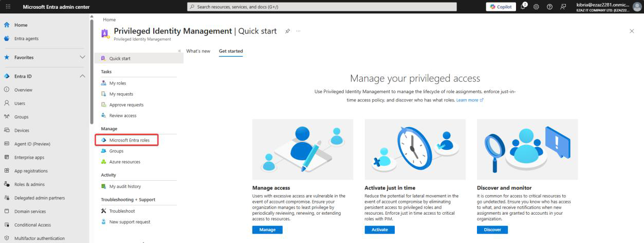Image resolution: width=644 pixels, height=243 pixels.
Task: Open notifications bell icon
Action: point(524,7)
